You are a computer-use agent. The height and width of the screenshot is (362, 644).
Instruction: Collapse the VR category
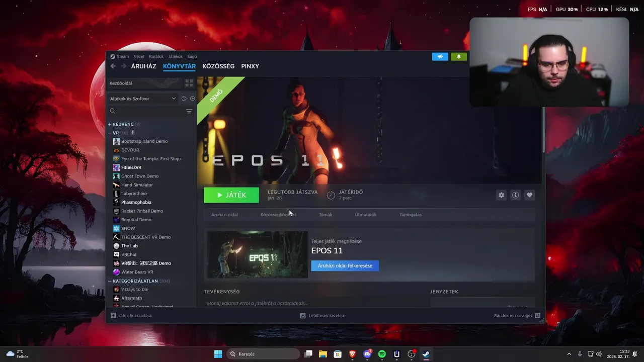[116, 133]
